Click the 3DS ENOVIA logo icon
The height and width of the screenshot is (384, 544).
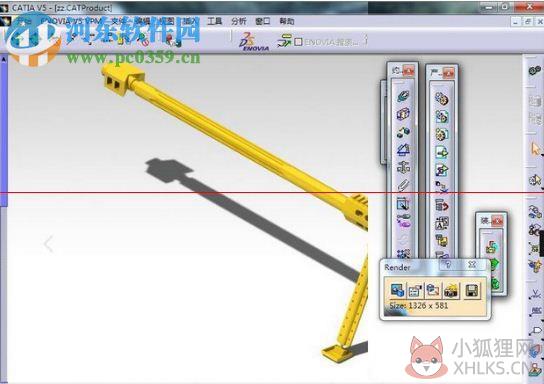click(x=254, y=42)
